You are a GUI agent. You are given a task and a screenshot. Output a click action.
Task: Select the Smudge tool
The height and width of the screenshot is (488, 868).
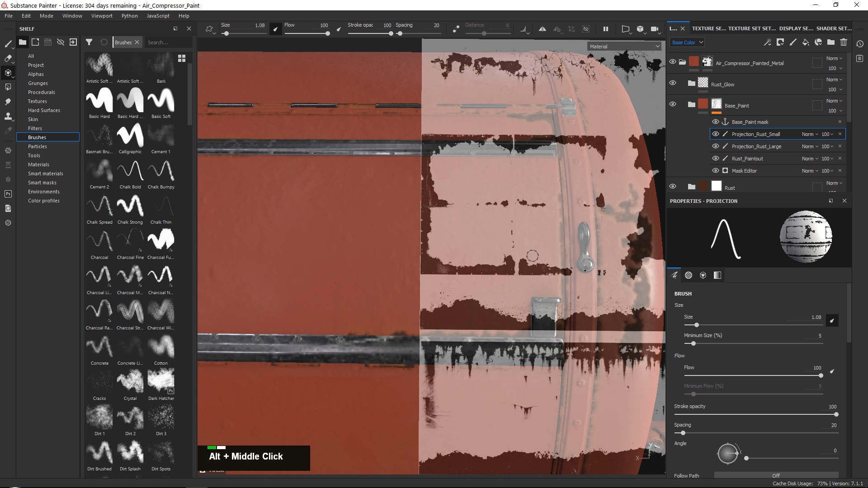click(8, 102)
